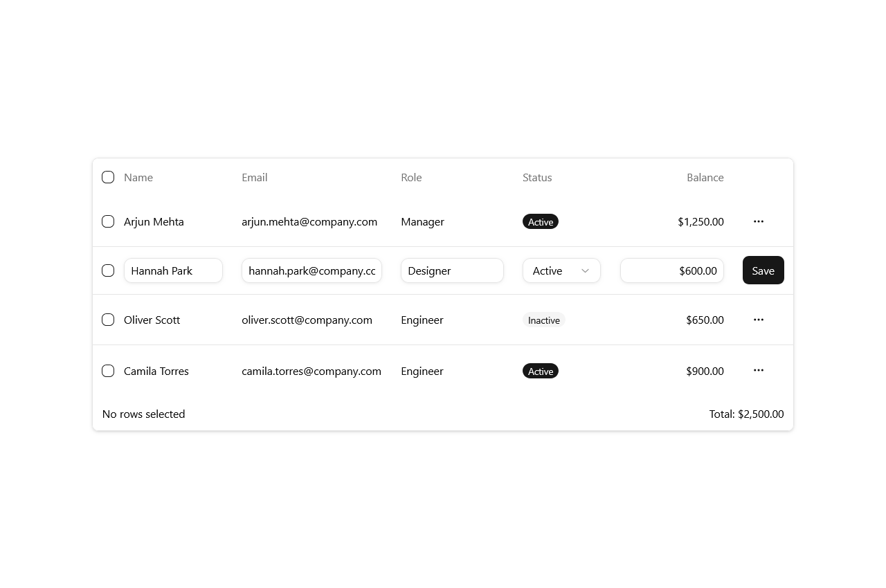The image size is (886, 588).
Task: Check the row checkbox for Oliver Scott
Action: click(x=108, y=320)
